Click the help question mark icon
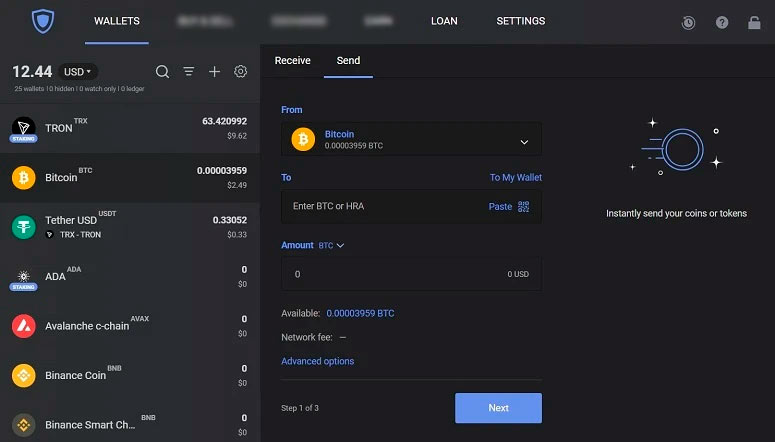 [722, 22]
